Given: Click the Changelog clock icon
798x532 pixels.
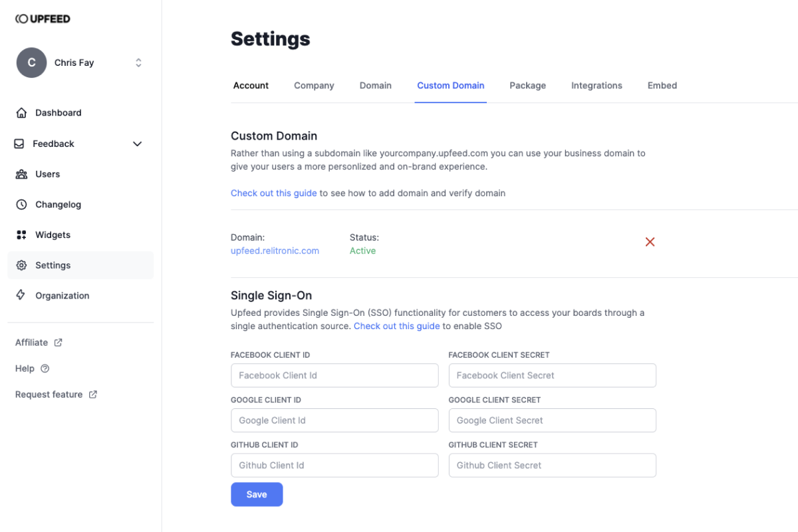Looking at the screenshot, I should click(x=22, y=205).
